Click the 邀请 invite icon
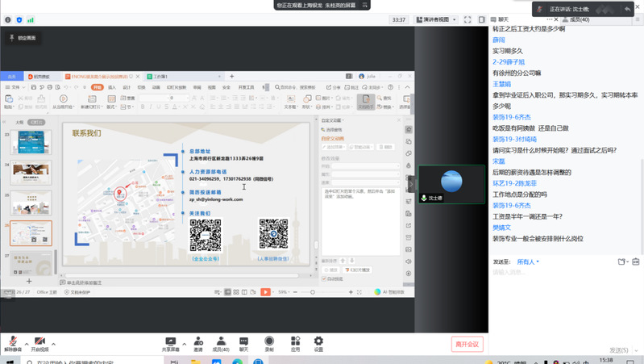644x364 pixels. click(x=198, y=341)
